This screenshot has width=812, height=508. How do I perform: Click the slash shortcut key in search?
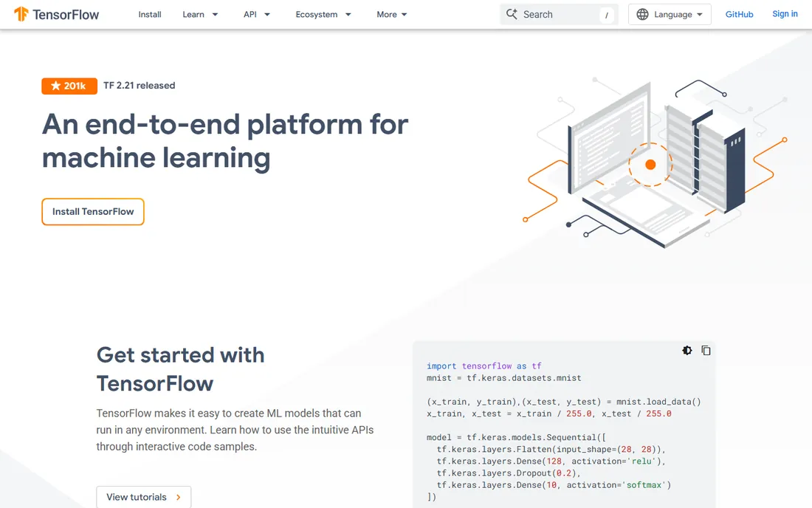606,15
